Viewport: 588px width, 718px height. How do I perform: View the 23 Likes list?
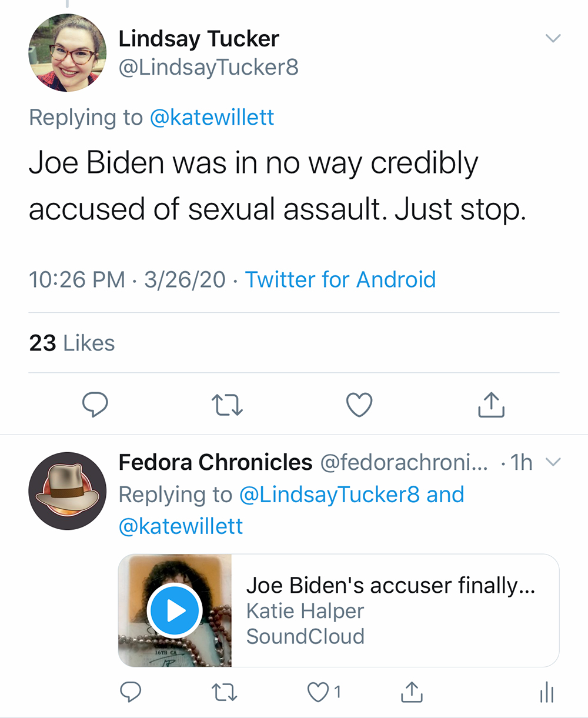[x=72, y=343]
